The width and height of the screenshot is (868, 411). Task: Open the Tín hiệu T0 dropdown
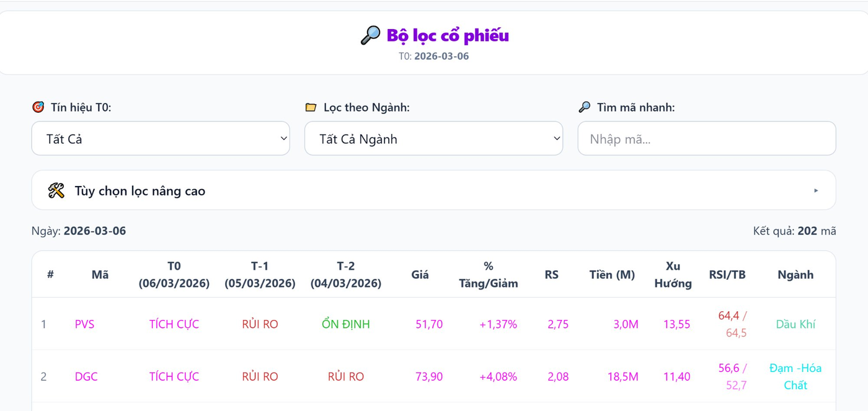pyautogui.click(x=161, y=138)
